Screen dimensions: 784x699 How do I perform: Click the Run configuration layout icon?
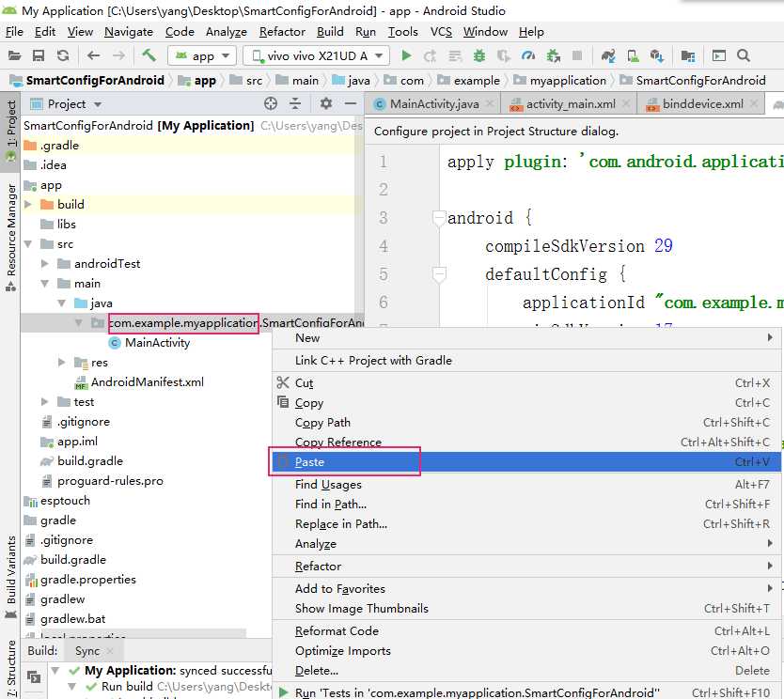tap(718, 55)
